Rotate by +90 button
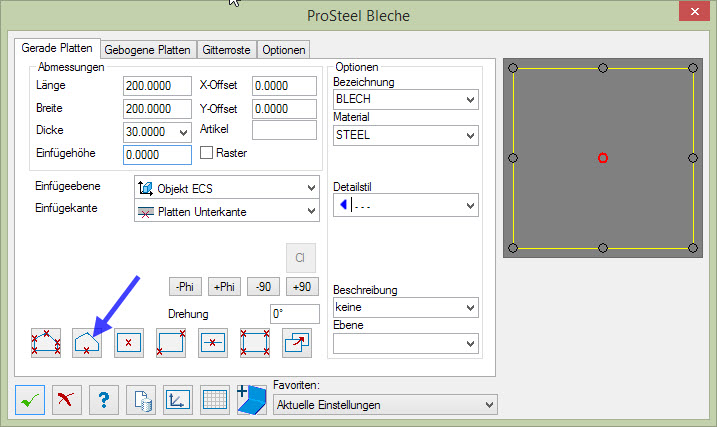This screenshot has width=717, height=427. tap(302, 287)
